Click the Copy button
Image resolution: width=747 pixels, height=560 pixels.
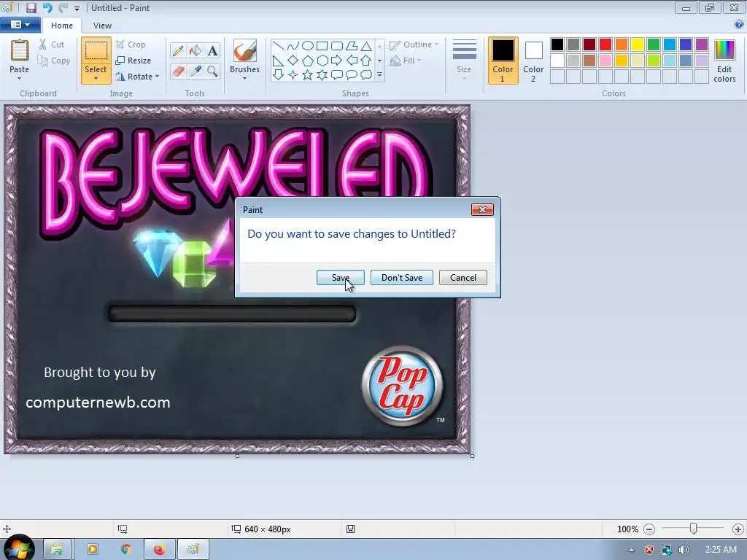tap(54, 61)
